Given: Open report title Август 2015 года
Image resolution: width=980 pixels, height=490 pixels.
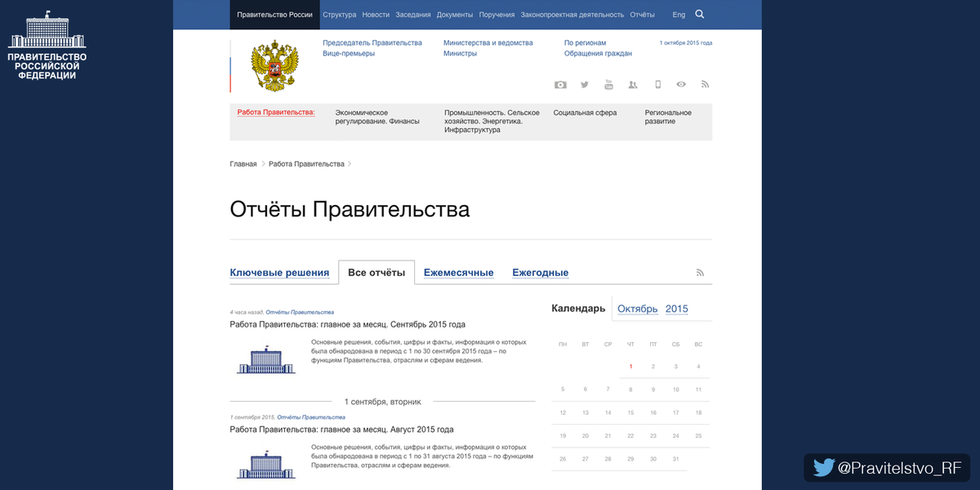Looking at the screenshot, I should click(342, 430).
